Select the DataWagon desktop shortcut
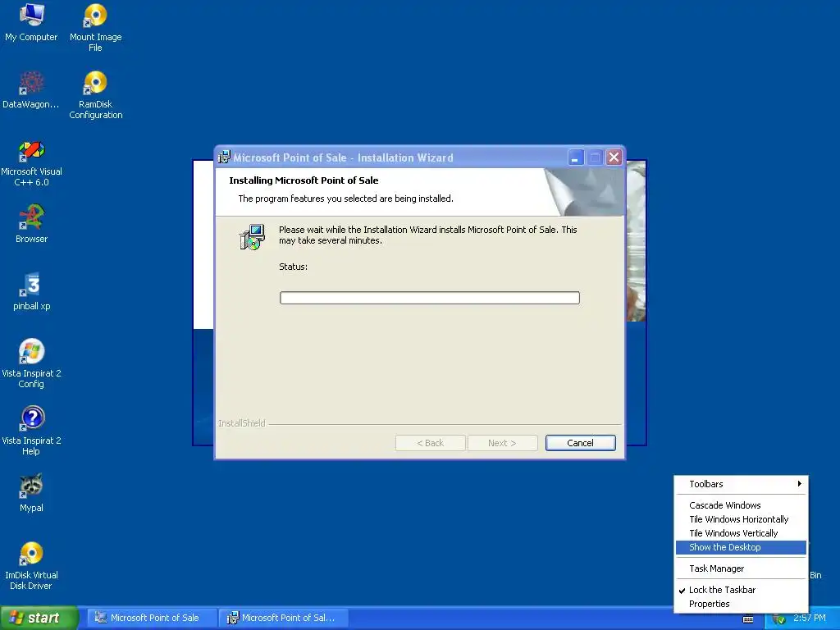840x630 pixels. pyautogui.click(x=31, y=90)
